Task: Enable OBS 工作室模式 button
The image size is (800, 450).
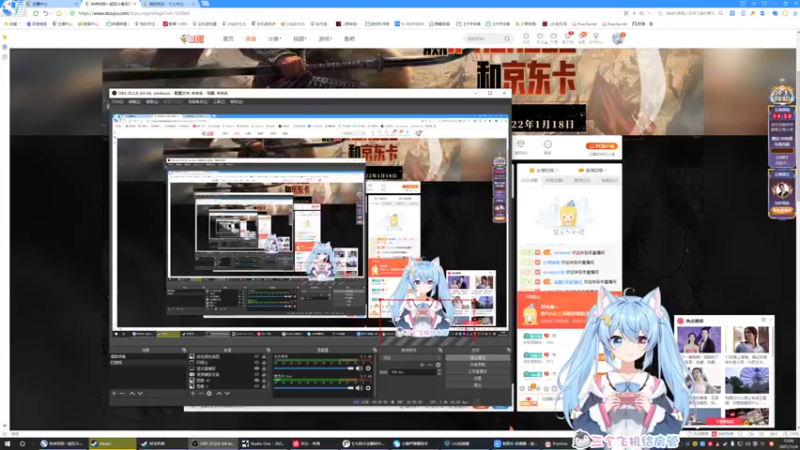Action: click(478, 371)
